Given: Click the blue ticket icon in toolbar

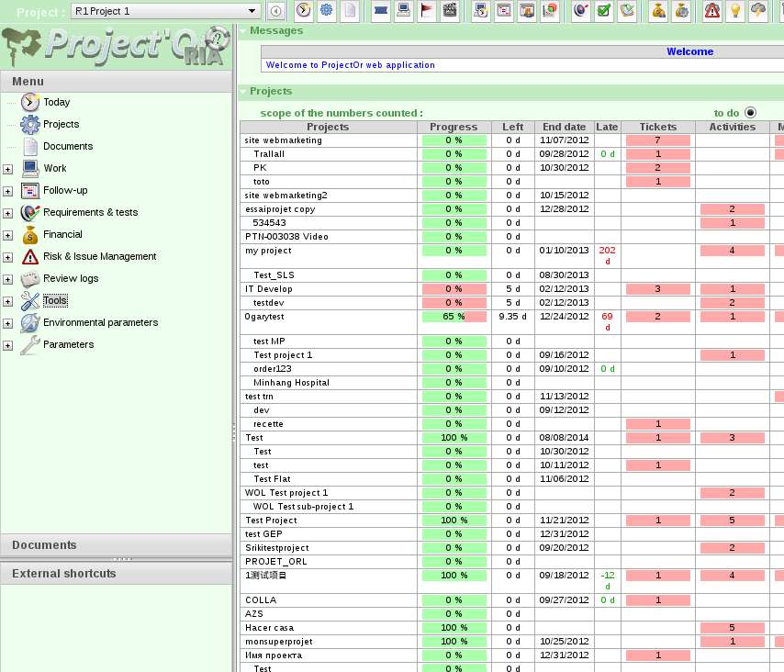Looking at the screenshot, I should click(x=380, y=11).
